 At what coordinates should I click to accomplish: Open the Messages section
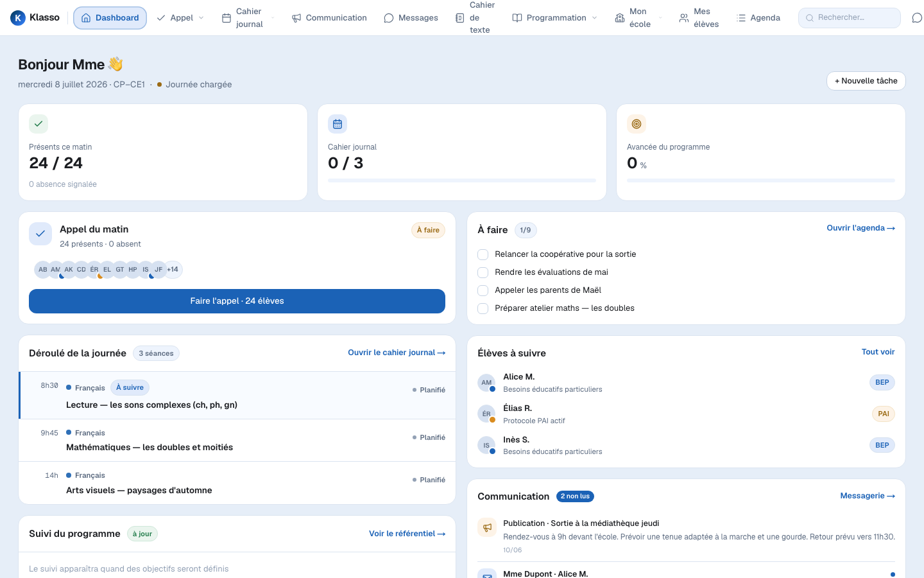point(411,18)
